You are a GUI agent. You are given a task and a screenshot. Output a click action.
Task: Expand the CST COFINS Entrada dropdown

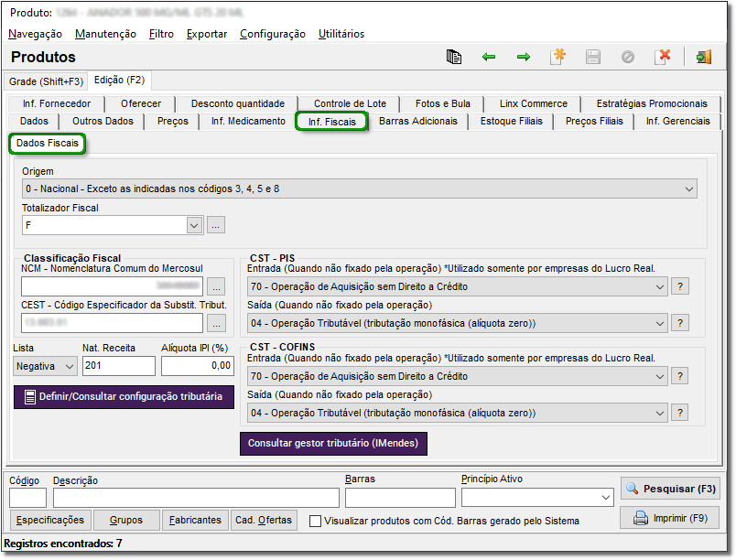coord(659,376)
